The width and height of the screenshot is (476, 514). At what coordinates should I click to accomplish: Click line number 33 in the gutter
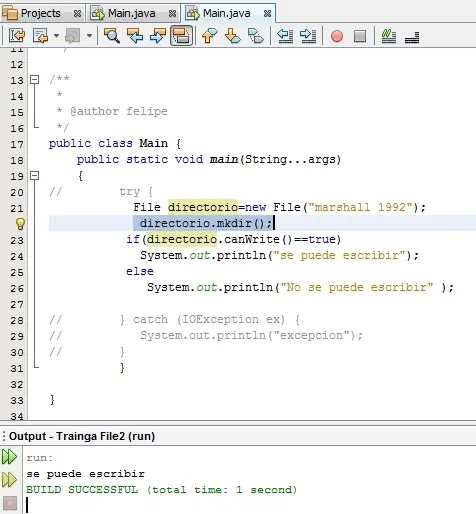[x=17, y=401]
